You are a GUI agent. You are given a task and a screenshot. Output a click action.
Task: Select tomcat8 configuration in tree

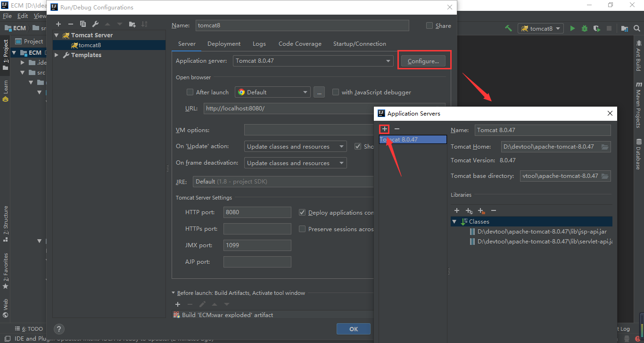[109, 45]
